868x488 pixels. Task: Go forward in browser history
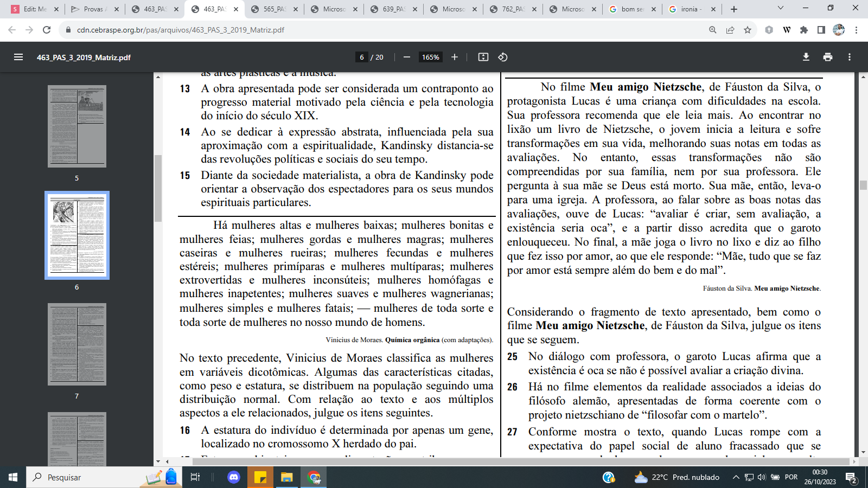point(29,30)
